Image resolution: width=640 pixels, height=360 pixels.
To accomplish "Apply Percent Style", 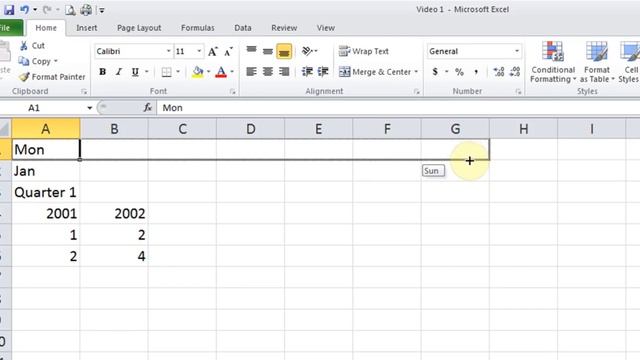I will (459, 72).
